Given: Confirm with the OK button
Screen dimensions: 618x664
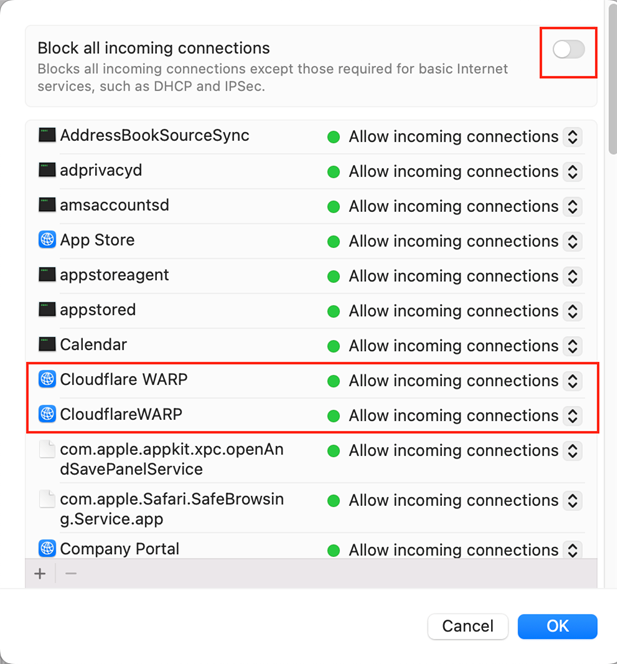Looking at the screenshot, I should pyautogui.click(x=557, y=626).
